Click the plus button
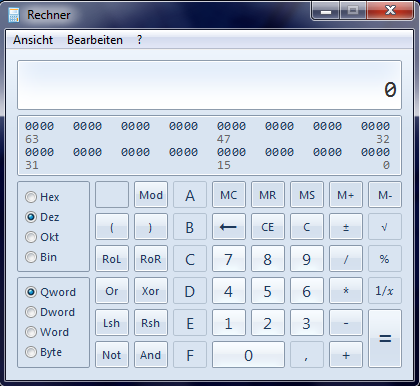Image resolution: width=420 pixels, height=386 pixels. [x=346, y=355]
